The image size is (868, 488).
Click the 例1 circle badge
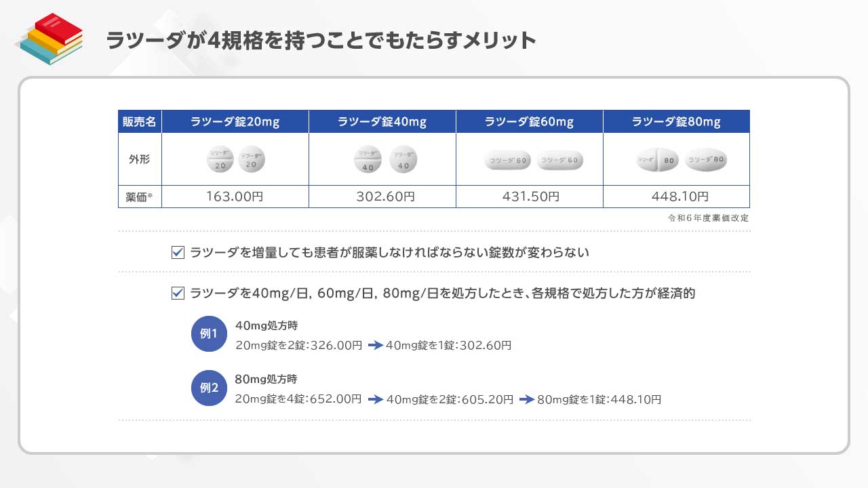coord(209,334)
